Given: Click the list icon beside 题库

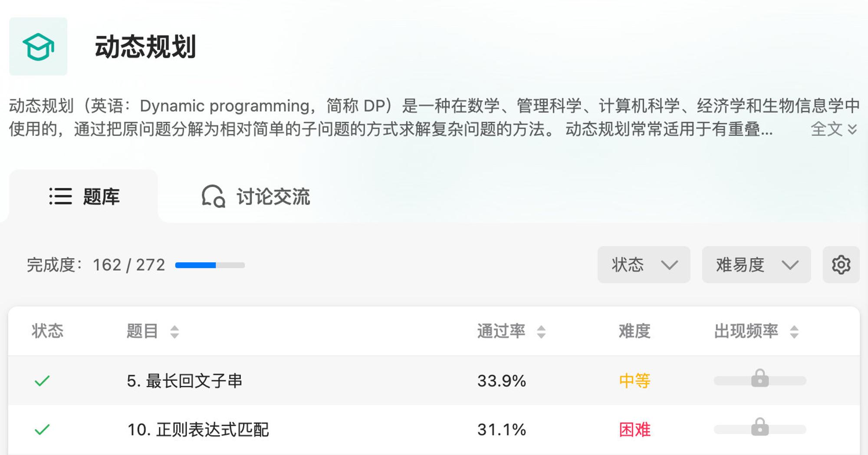Looking at the screenshot, I should click(x=60, y=196).
